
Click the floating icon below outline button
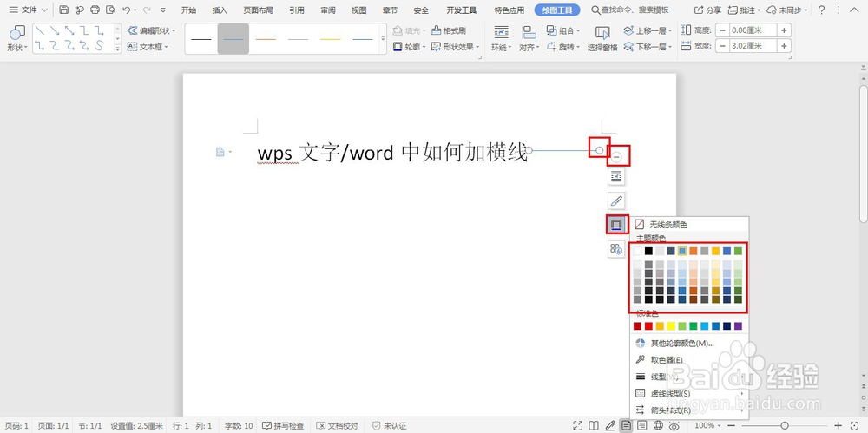[616, 249]
